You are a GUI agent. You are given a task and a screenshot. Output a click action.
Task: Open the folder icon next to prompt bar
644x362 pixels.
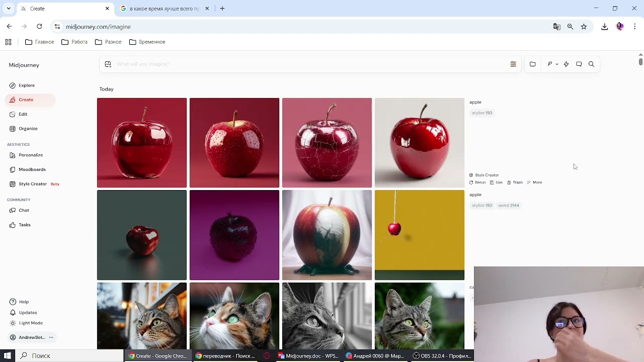click(x=533, y=64)
